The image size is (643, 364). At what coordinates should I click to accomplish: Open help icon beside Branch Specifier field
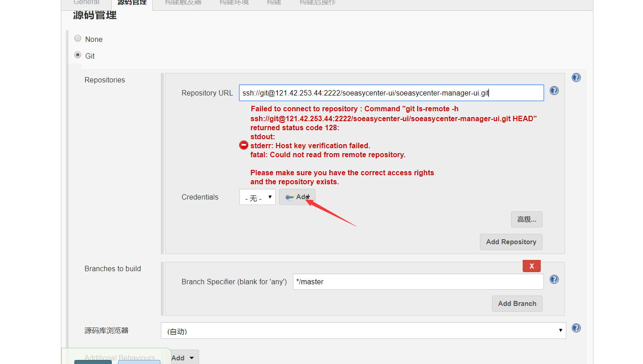pyautogui.click(x=554, y=279)
